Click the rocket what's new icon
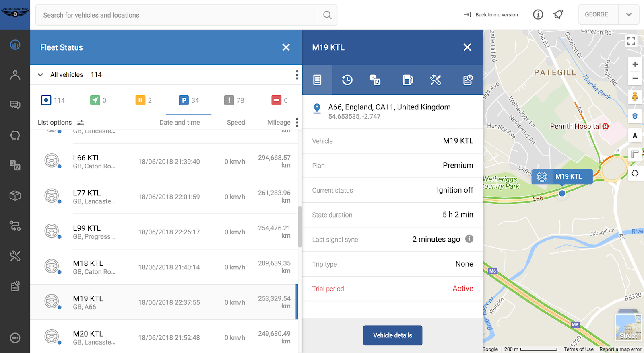This screenshot has width=644, height=353. 558,15
